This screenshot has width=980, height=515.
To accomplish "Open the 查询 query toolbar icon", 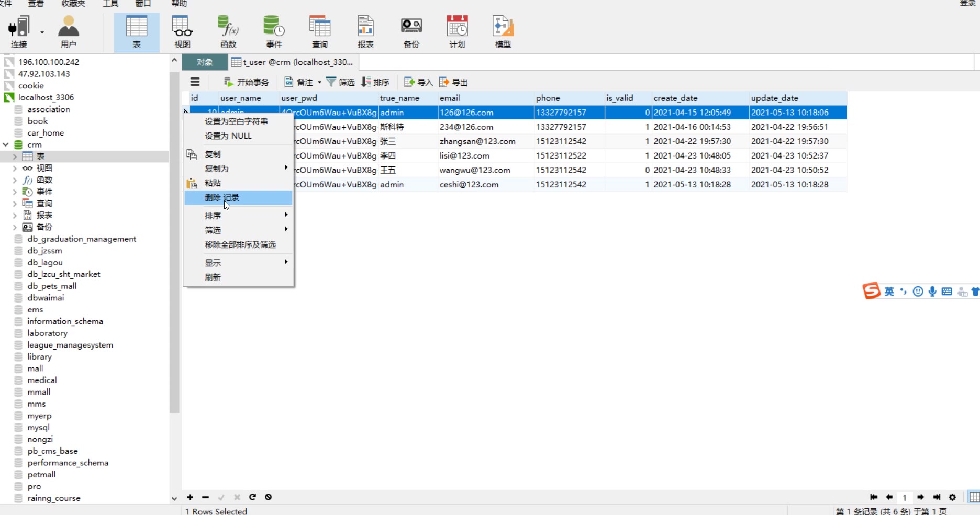I will pos(320,32).
